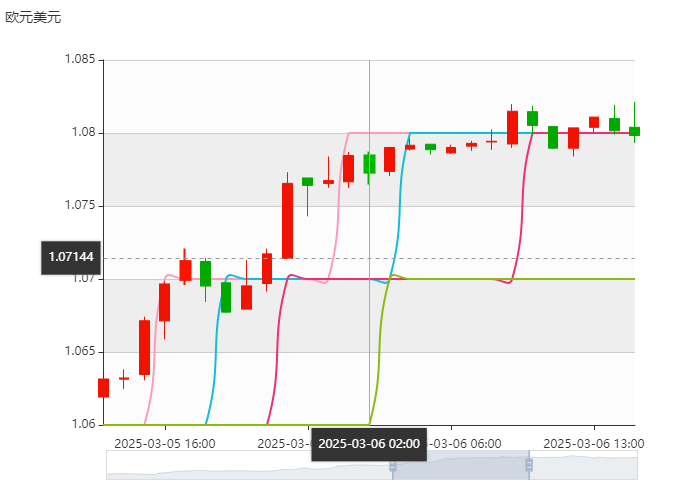Click the 欧元美元 chart title

coord(33,17)
